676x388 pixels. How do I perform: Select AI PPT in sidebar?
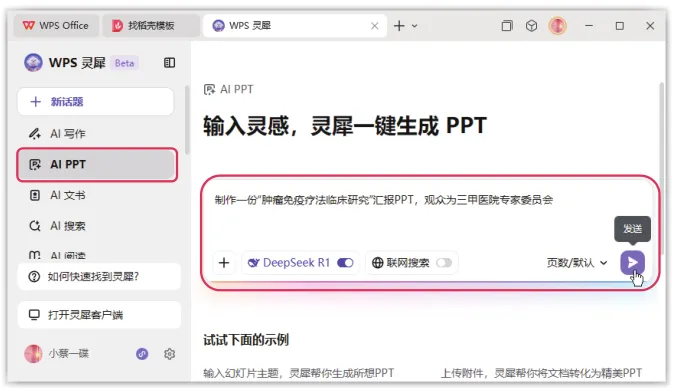(97, 164)
